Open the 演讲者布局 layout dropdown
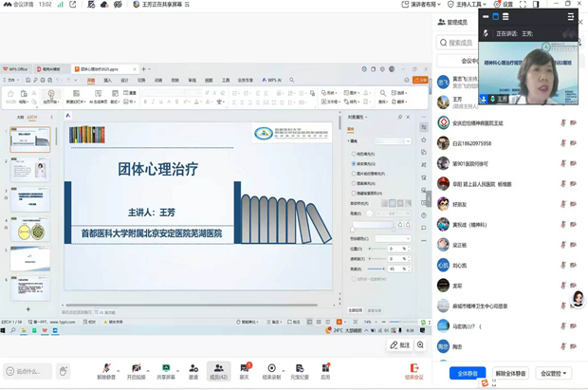Viewport: 588px width, 390px height. coord(421,4)
